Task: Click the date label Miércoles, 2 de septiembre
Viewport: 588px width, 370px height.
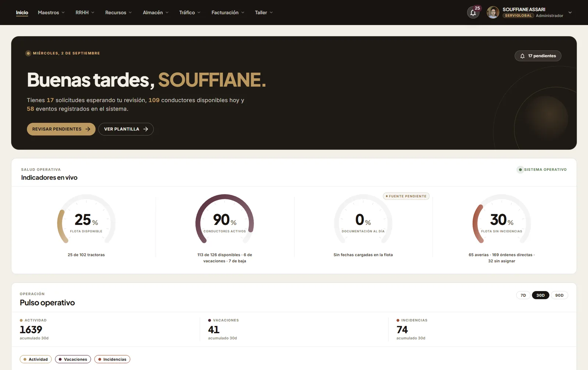Action: [66, 53]
